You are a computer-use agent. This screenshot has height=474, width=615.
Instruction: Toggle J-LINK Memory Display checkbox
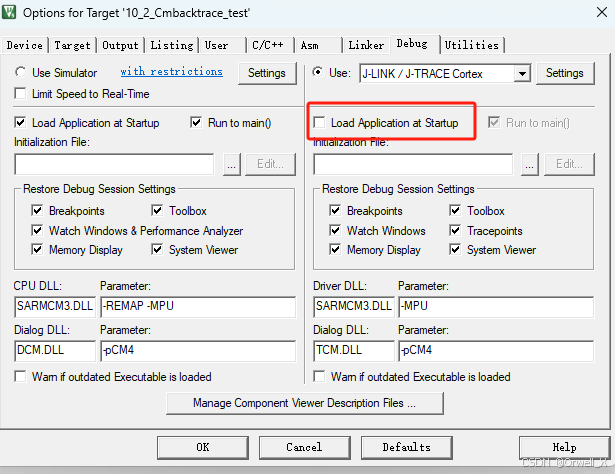335,249
